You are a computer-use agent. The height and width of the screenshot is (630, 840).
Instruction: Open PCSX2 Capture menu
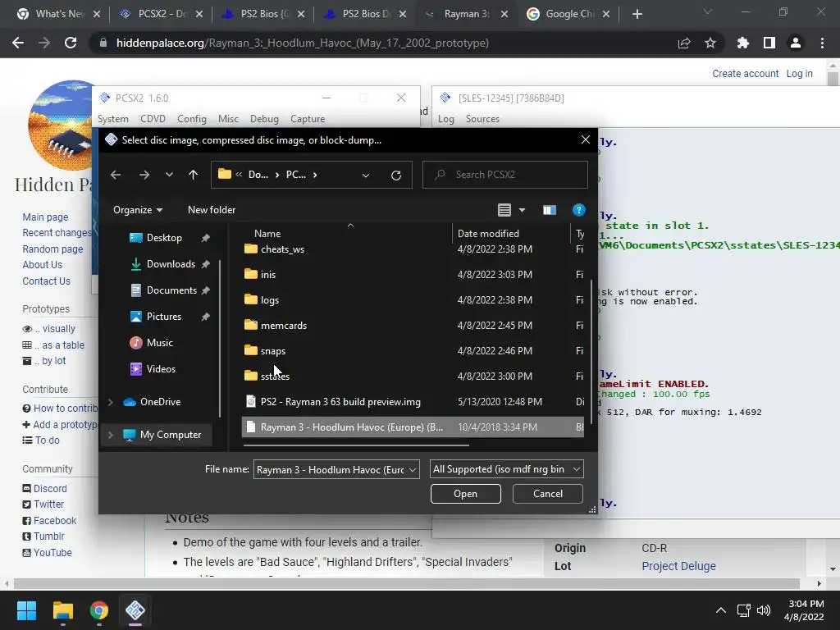pyautogui.click(x=308, y=119)
